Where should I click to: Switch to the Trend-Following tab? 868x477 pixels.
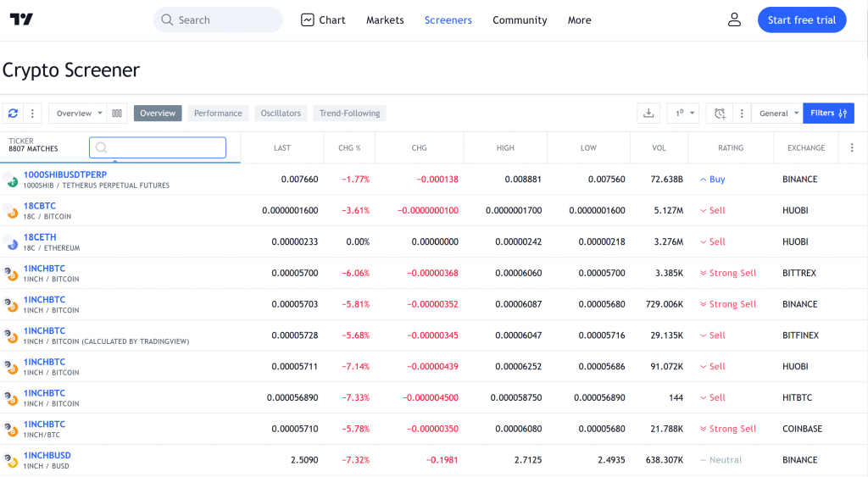(349, 113)
